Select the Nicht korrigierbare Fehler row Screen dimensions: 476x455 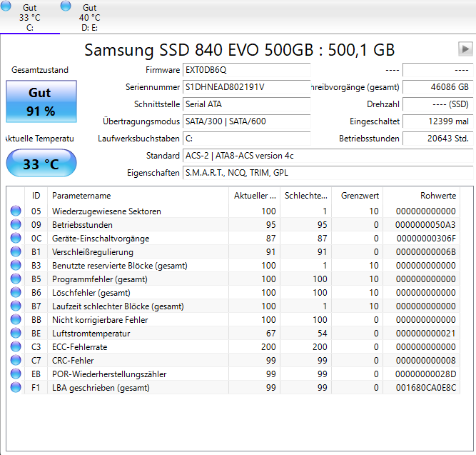point(233,320)
